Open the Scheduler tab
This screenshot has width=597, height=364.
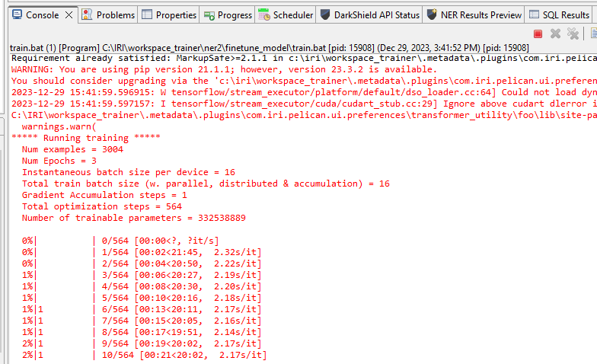click(286, 15)
